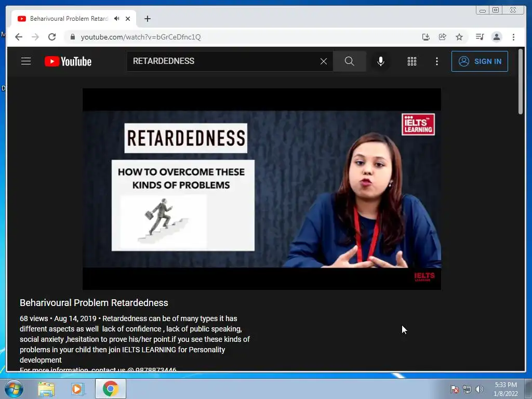Go back with the browser back arrow
532x399 pixels.
click(x=19, y=37)
